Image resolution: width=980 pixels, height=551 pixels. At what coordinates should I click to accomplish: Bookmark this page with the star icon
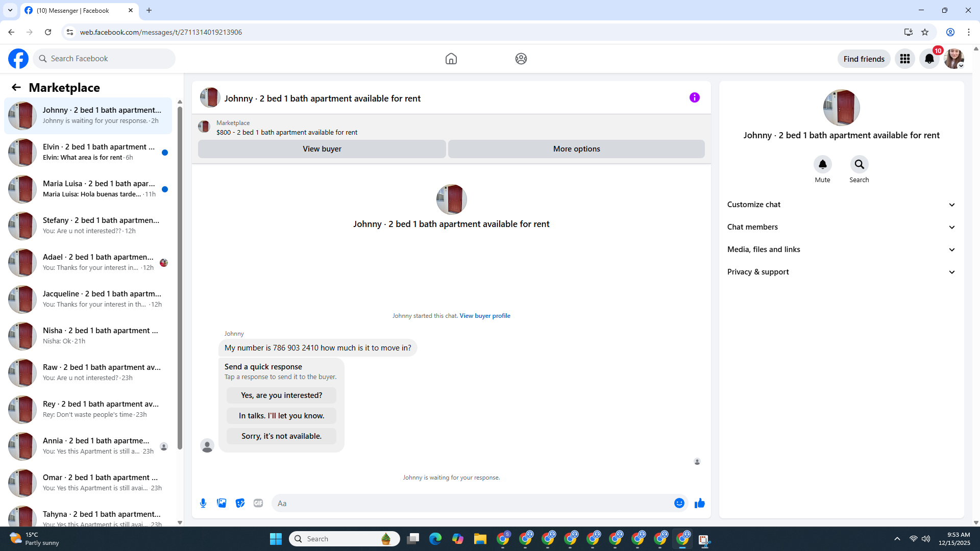[925, 32]
